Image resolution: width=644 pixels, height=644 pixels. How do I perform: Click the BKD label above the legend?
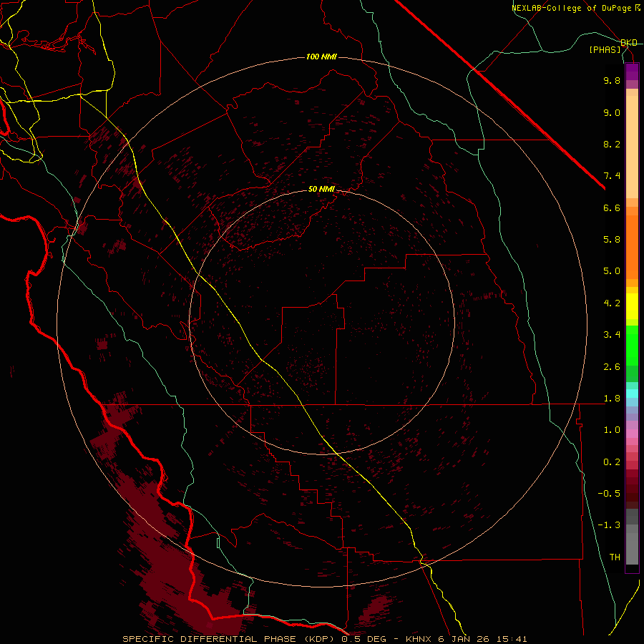tap(629, 42)
